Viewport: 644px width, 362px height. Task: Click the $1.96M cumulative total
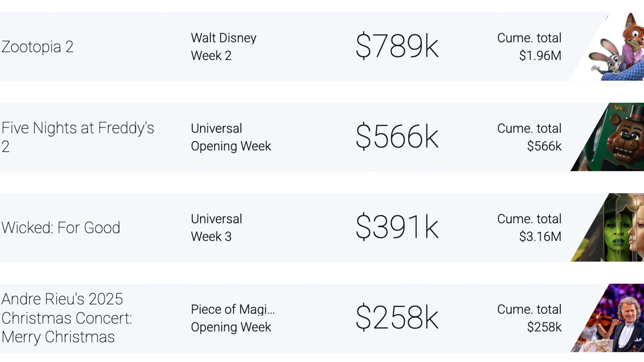pyautogui.click(x=540, y=56)
